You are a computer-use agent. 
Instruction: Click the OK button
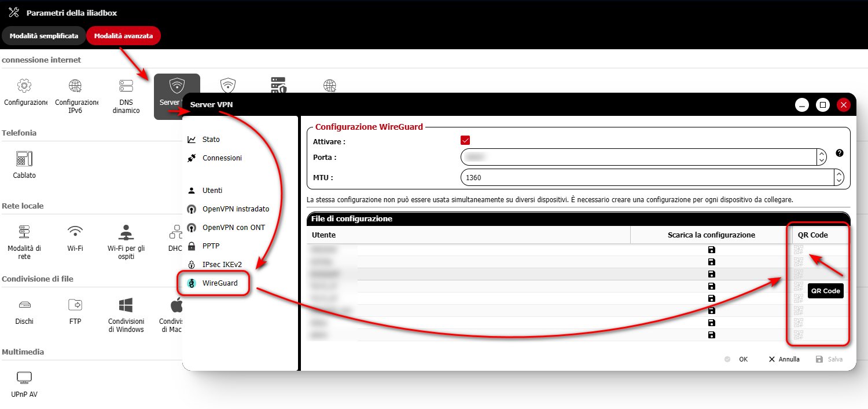tap(736, 359)
